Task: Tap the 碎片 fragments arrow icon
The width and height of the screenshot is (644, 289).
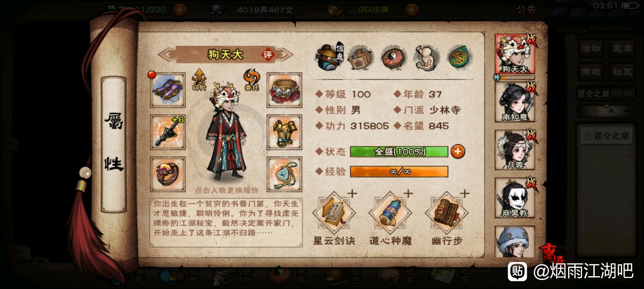Action: point(199,80)
